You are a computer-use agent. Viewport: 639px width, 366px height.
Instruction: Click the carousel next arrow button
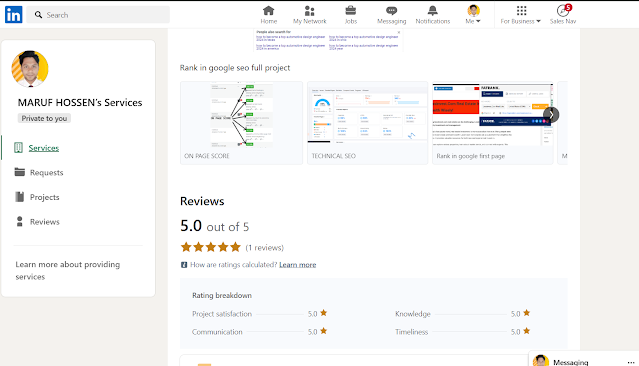coord(551,115)
